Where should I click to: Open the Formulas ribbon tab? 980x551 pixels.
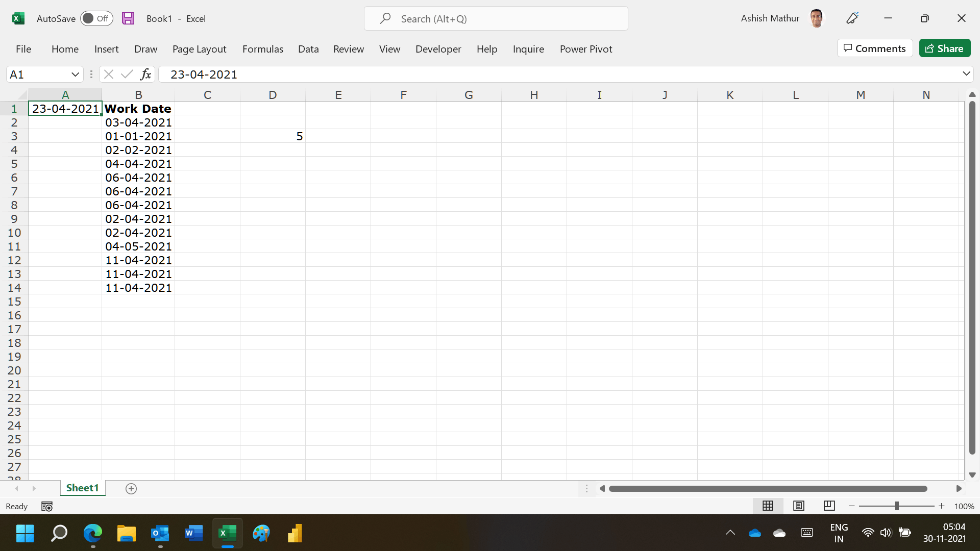263,49
